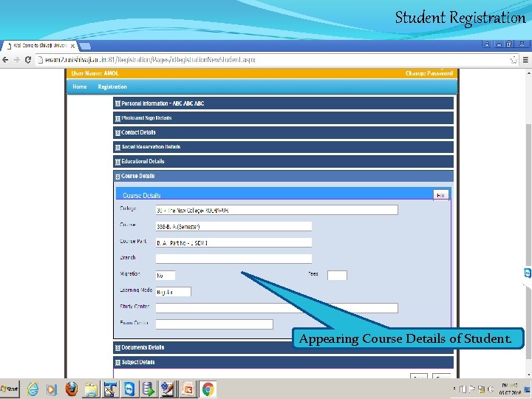Click the Course field showing B.A.(Semester)
This screenshot has height=399, width=532.
tap(233, 226)
